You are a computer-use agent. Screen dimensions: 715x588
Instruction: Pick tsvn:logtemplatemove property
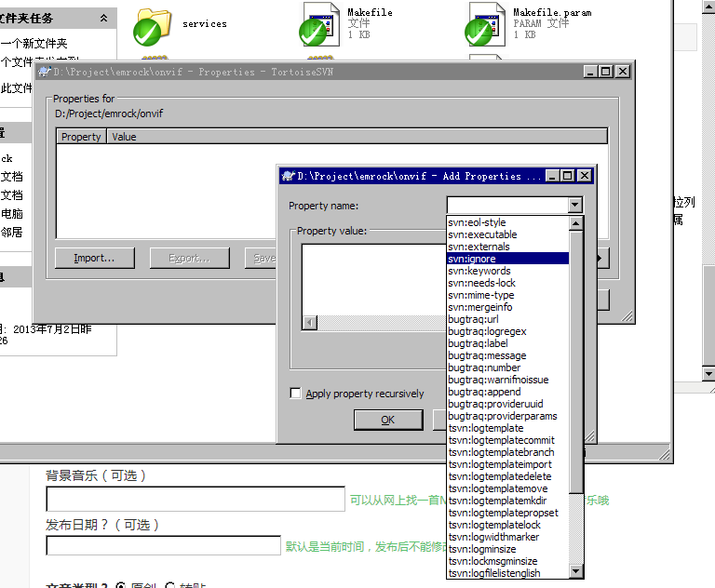[x=508, y=488]
